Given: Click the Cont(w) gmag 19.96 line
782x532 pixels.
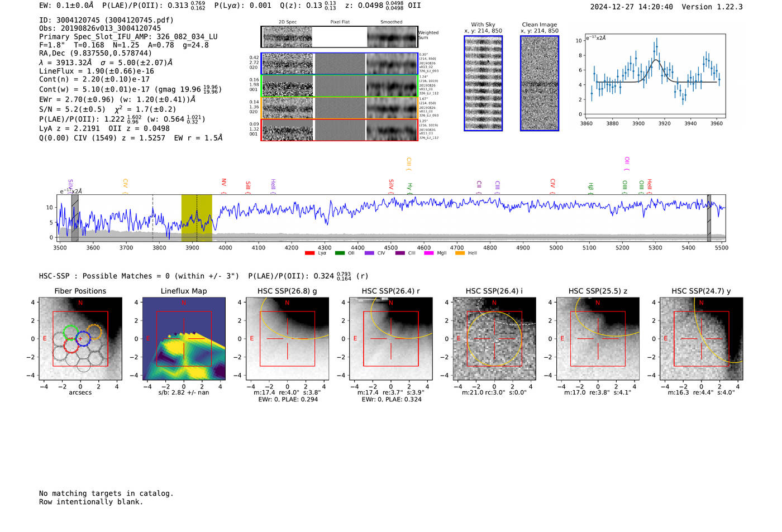Looking at the screenshot, I should [130, 89].
